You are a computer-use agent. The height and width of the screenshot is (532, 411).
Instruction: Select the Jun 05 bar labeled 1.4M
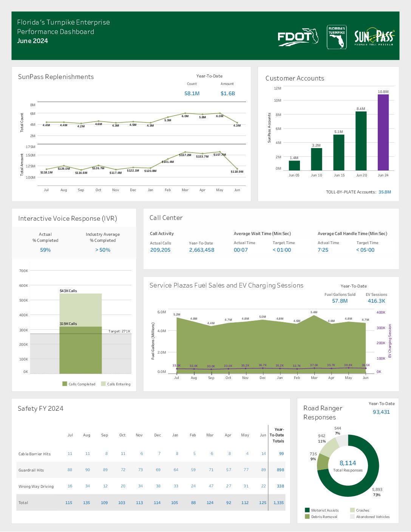tap(294, 165)
